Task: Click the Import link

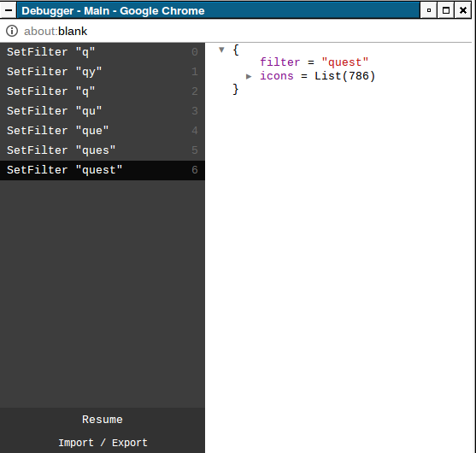Action: (x=76, y=443)
